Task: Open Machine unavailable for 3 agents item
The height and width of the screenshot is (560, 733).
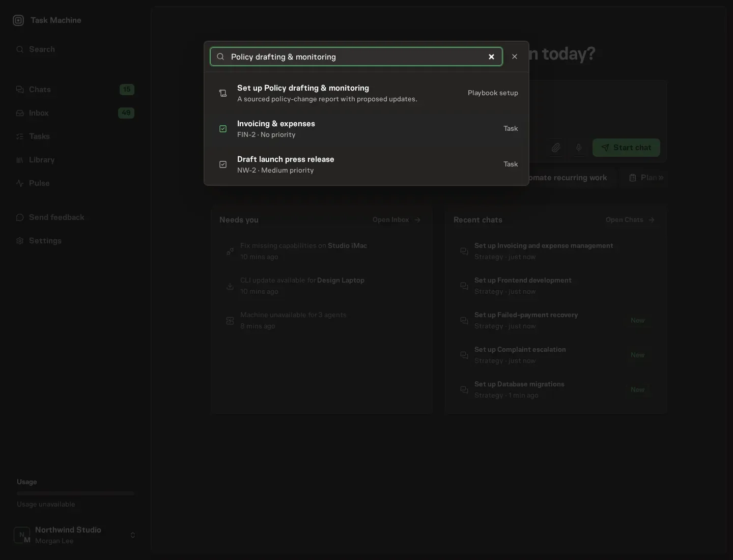Action: [x=322, y=321]
